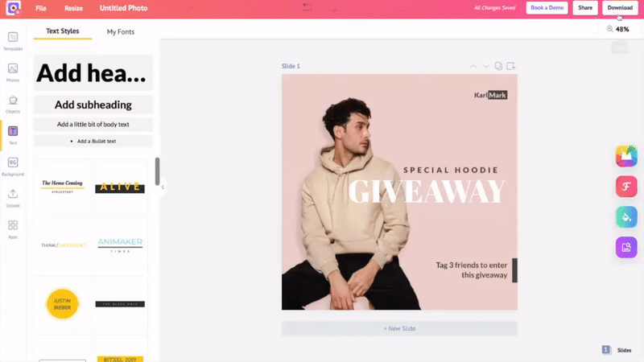Click the Slide 1 label
The height and width of the screenshot is (362, 644).
point(291,66)
